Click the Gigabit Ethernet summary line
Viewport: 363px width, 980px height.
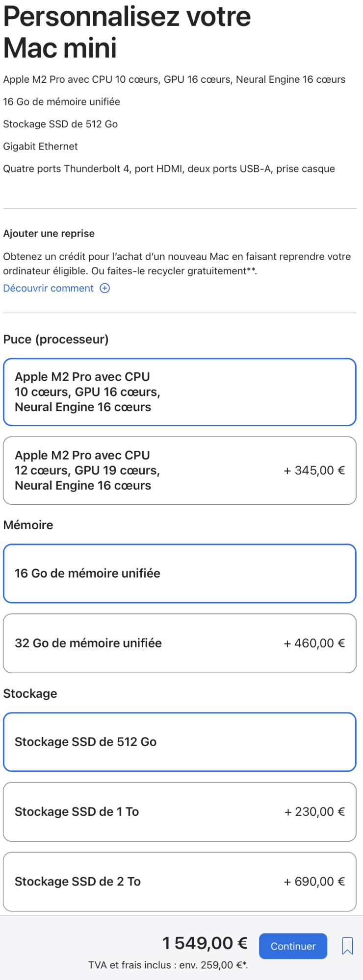tap(41, 147)
